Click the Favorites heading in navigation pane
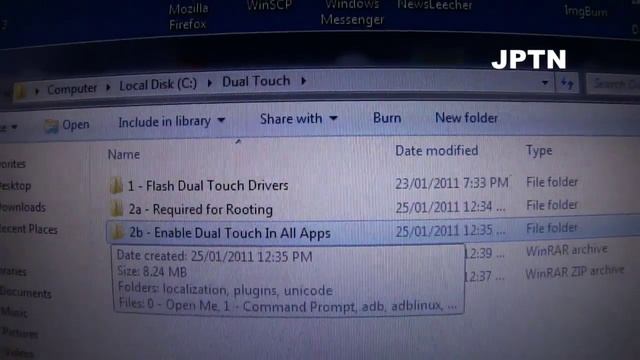The height and width of the screenshot is (360, 640). coord(13,164)
